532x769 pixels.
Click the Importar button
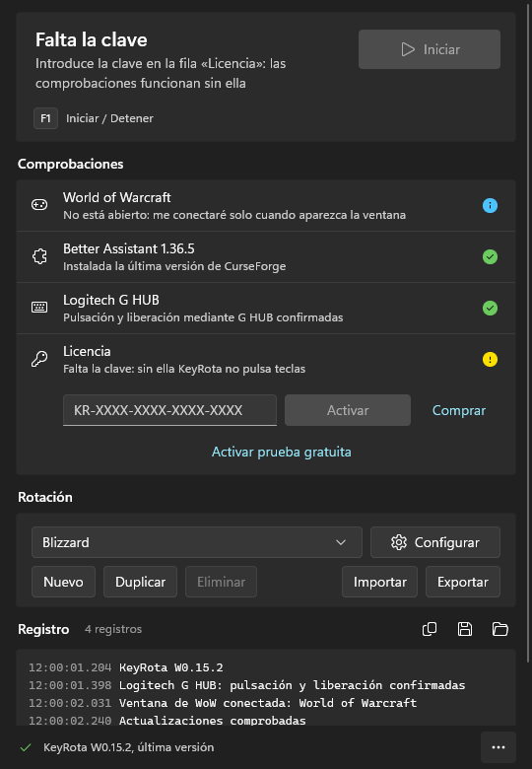pos(379,582)
